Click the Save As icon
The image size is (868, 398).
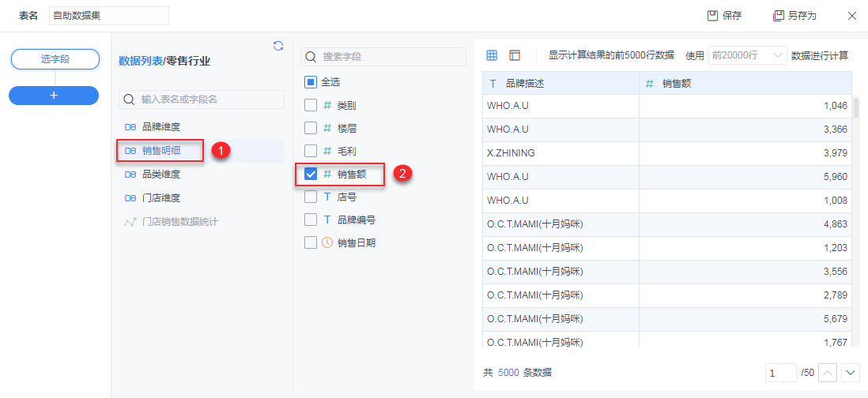pos(778,16)
